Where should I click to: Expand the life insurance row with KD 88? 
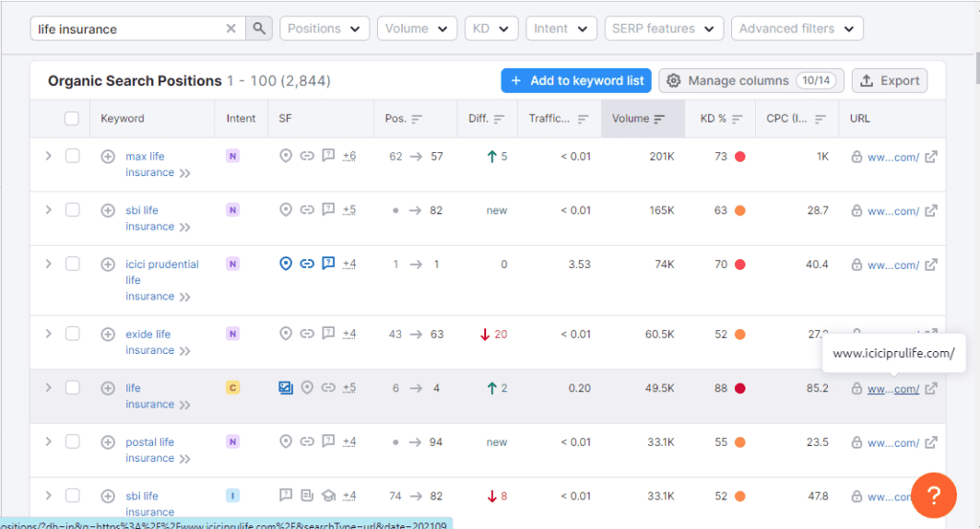pyautogui.click(x=48, y=387)
